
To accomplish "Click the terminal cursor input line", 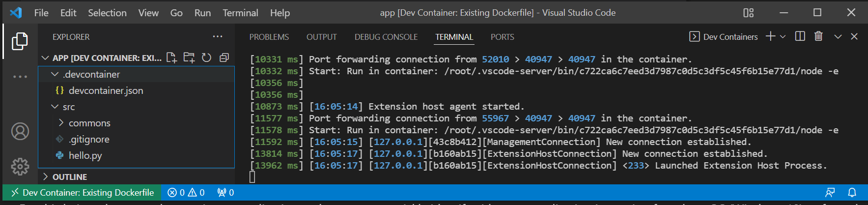I will [252, 177].
